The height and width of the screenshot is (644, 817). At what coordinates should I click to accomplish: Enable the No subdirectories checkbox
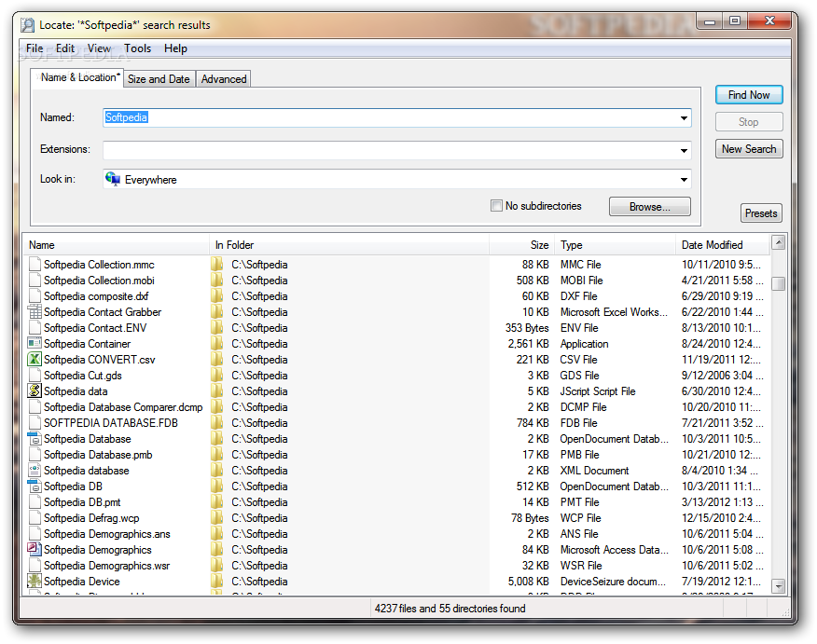496,206
